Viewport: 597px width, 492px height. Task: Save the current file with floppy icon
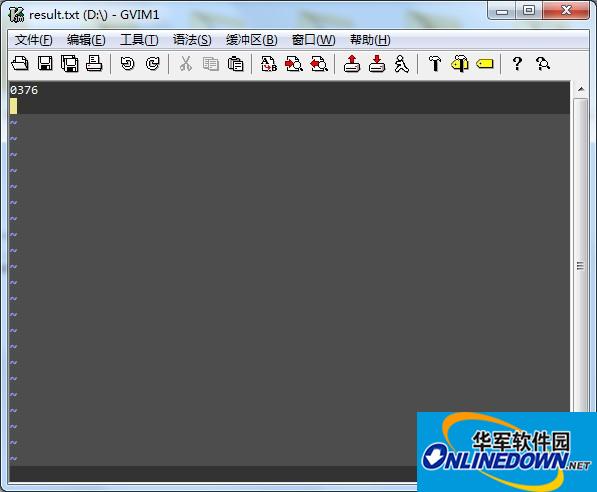(45, 64)
